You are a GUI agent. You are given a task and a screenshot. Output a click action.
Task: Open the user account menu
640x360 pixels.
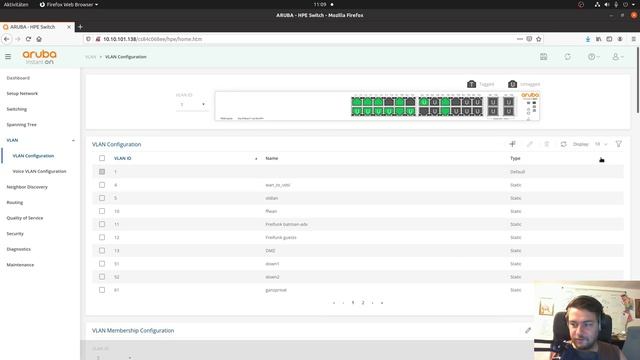tap(618, 57)
